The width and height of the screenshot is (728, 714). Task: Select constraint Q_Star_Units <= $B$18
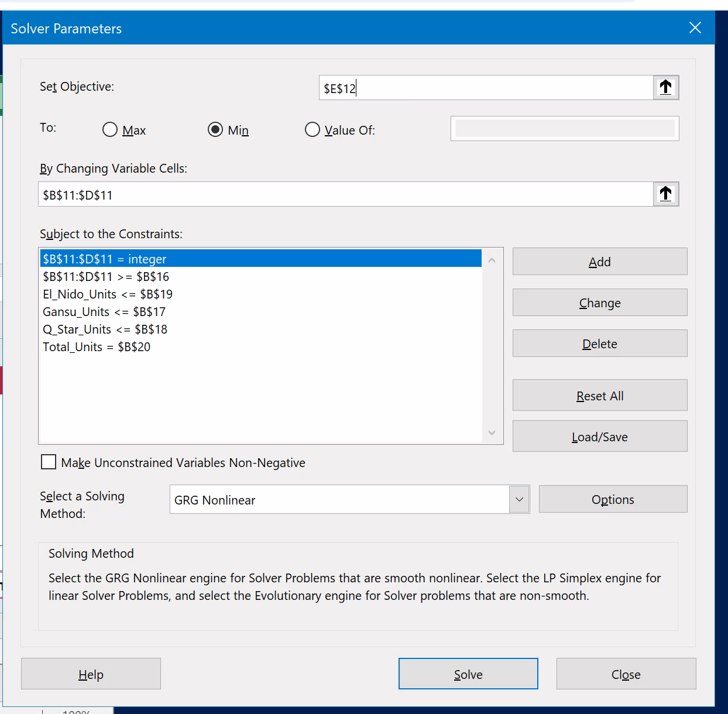(261, 329)
